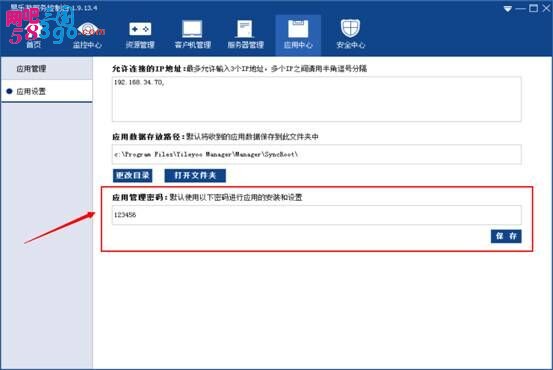
Task: Click the 打开文件夹 button
Action: pyautogui.click(x=195, y=175)
